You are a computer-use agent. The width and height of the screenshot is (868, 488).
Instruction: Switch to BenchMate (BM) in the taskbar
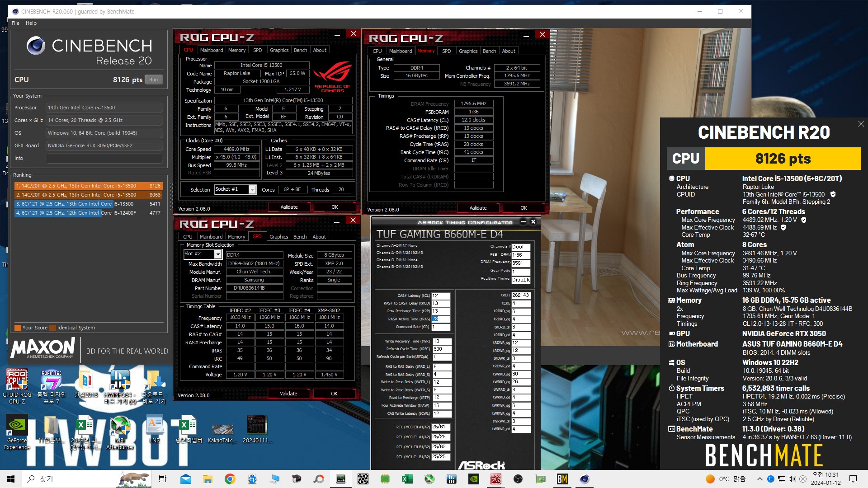[x=562, y=479]
